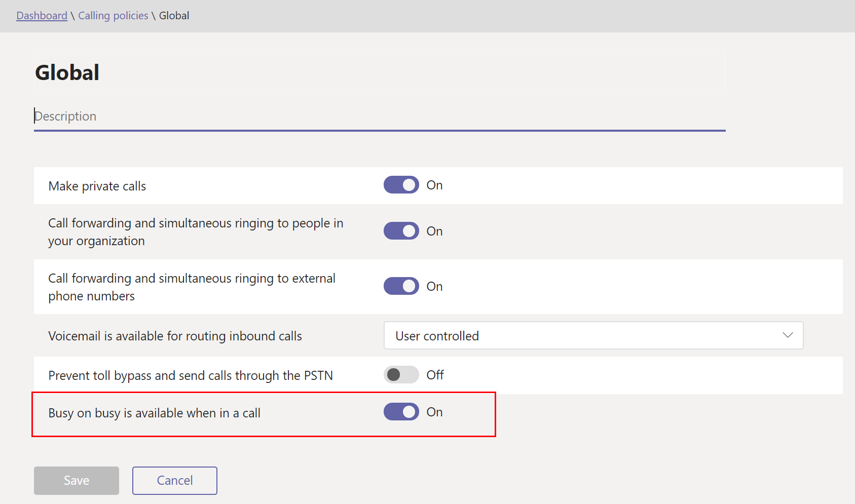Open the User controlled voicemail dropdown
Image resolution: width=855 pixels, height=504 pixels.
593,335
